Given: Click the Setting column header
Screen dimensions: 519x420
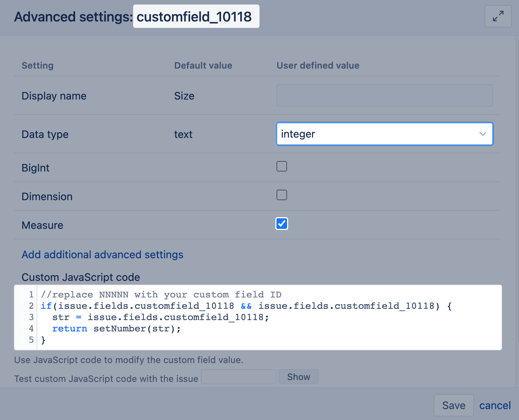Looking at the screenshot, I should coord(37,65).
